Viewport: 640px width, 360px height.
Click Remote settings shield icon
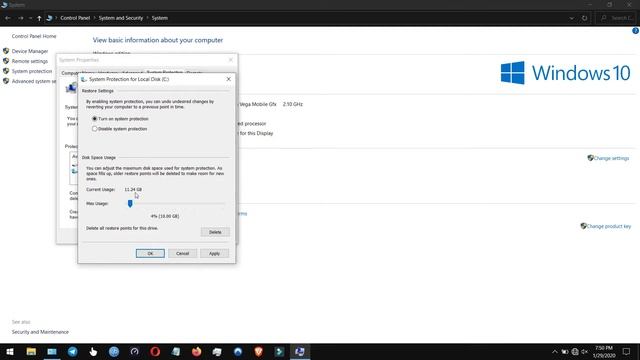pyautogui.click(x=6, y=61)
